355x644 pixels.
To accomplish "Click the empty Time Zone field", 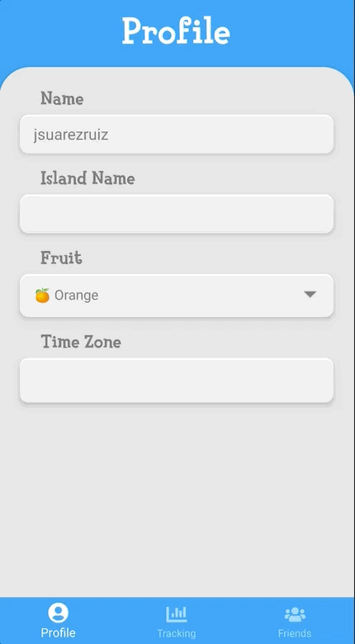I will pyautogui.click(x=177, y=381).
